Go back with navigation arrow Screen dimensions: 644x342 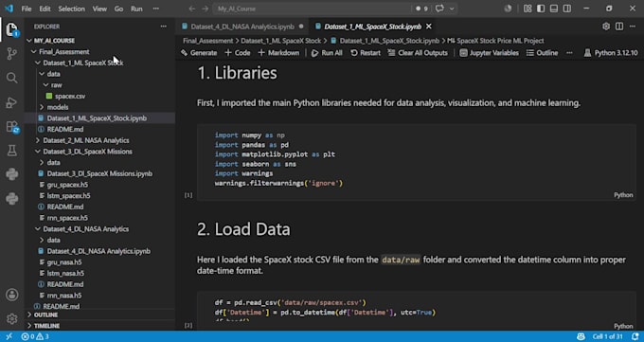tap(192, 9)
